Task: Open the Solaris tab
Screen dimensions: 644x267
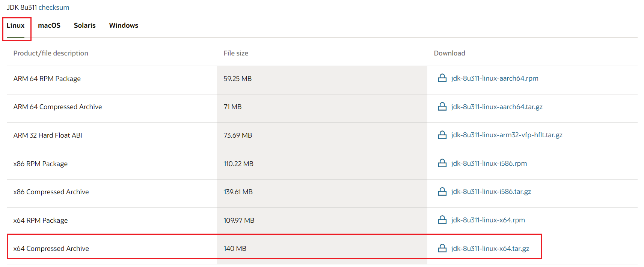Action: point(85,25)
